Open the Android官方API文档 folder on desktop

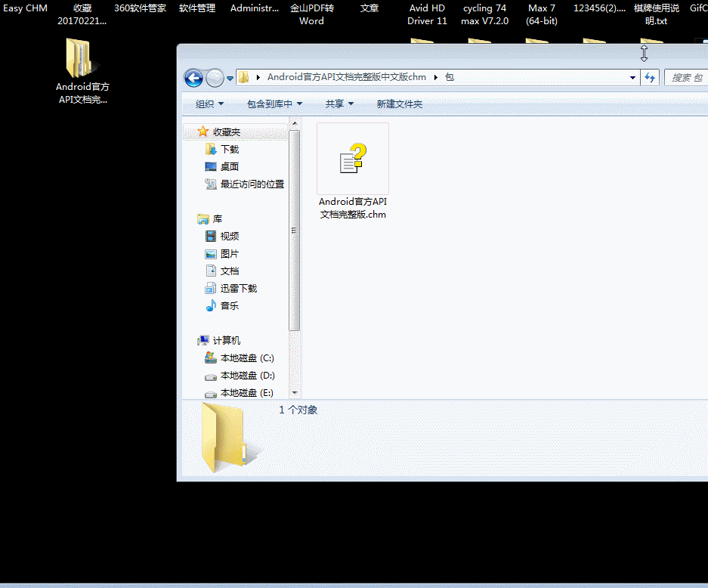point(82,71)
